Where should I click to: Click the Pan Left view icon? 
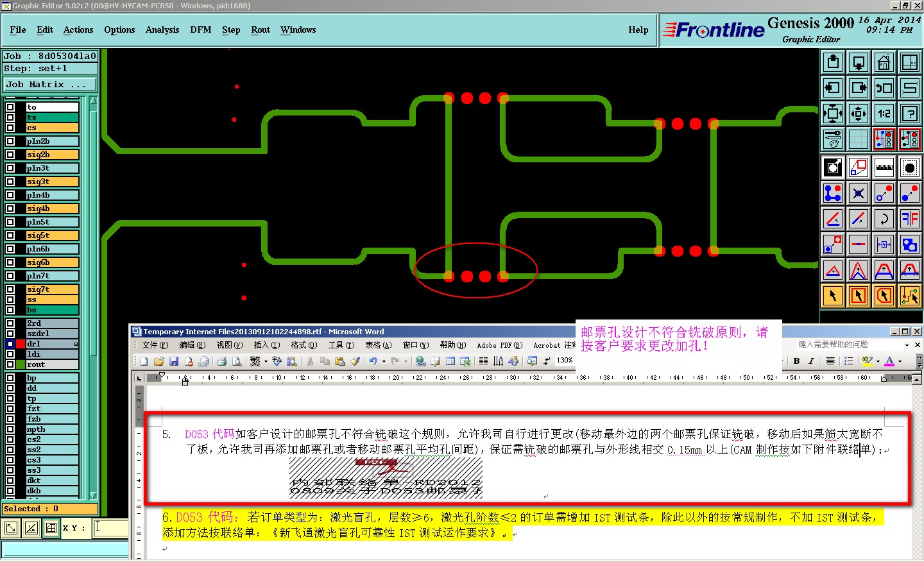coord(833,88)
